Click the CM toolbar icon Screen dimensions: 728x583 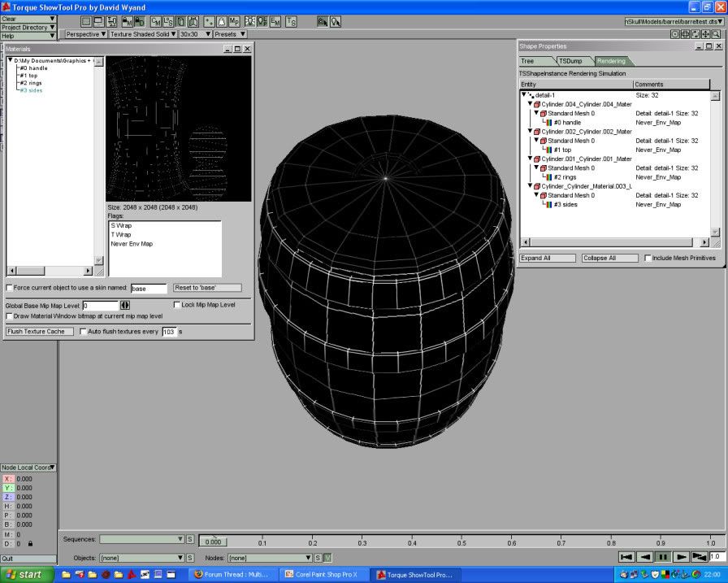coord(154,21)
